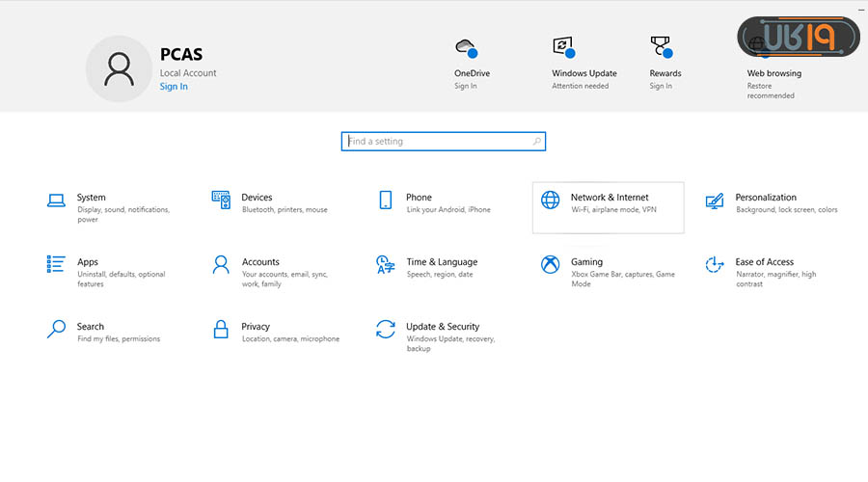Open the Phone settings icon
Image resolution: width=868 pixels, height=482 pixels.
[386, 200]
